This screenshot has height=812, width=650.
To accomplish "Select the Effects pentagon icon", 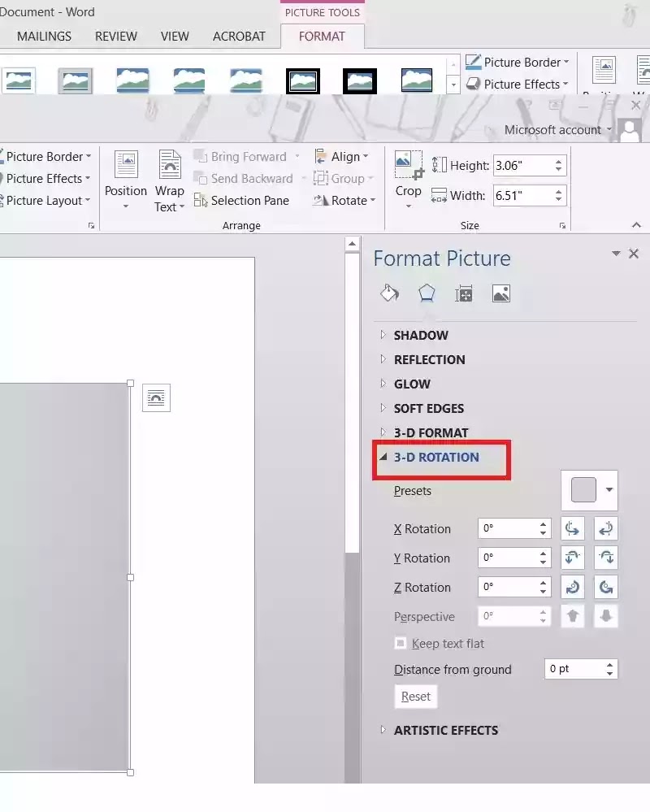I will point(427,293).
